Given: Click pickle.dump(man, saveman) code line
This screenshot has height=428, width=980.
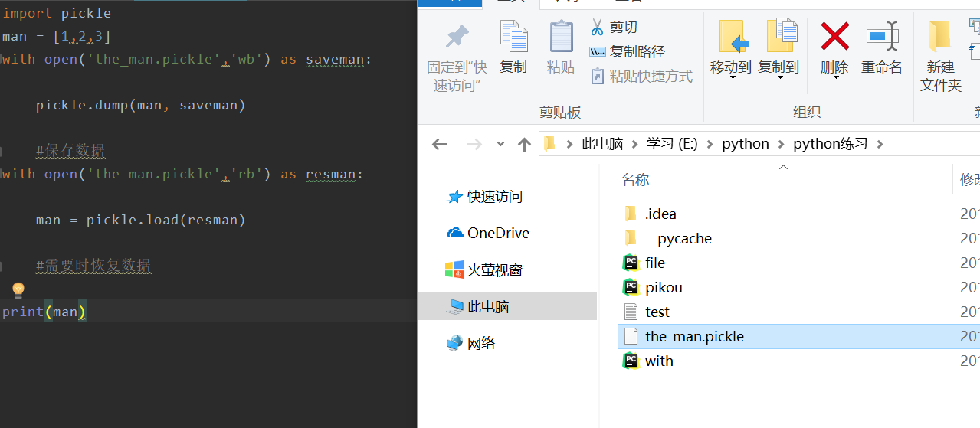Looking at the screenshot, I should [140, 105].
